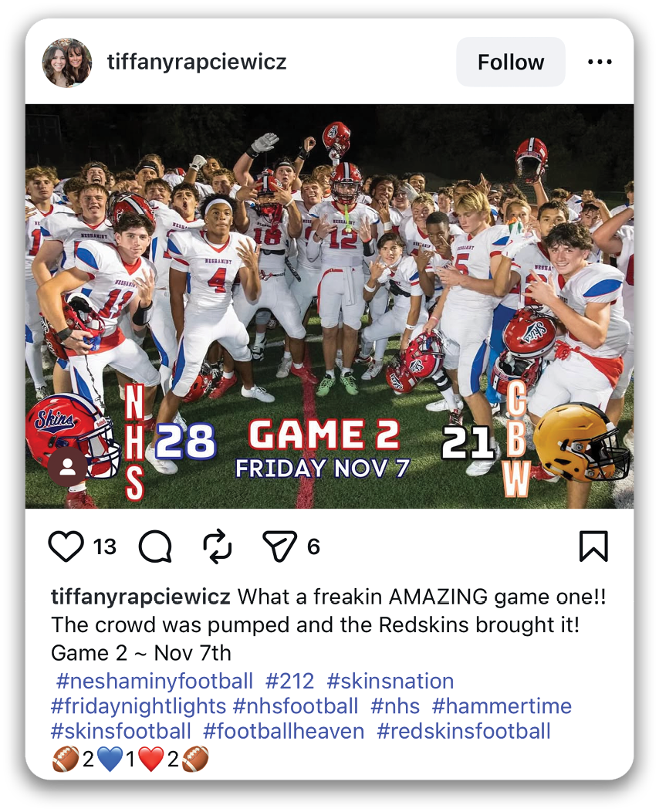Viewport: 659px width, 812px height.
Task: Like the post with heart icon
Action: pyautogui.click(x=66, y=546)
